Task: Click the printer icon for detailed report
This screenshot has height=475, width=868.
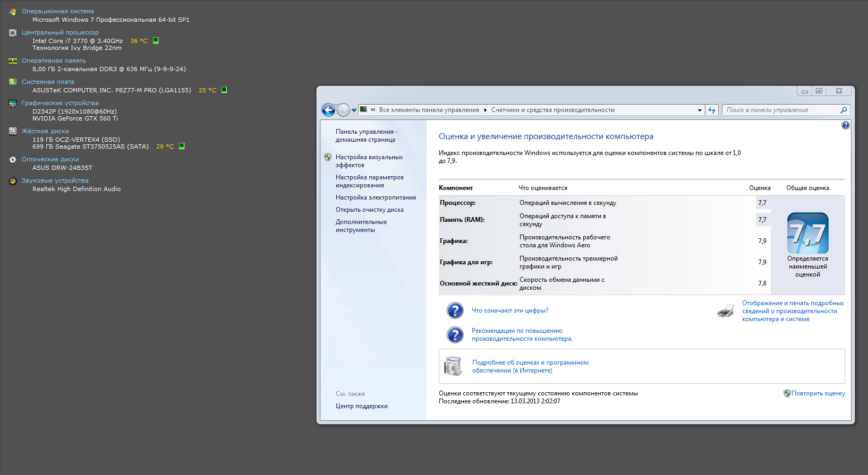Action: (x=725, y=311)
